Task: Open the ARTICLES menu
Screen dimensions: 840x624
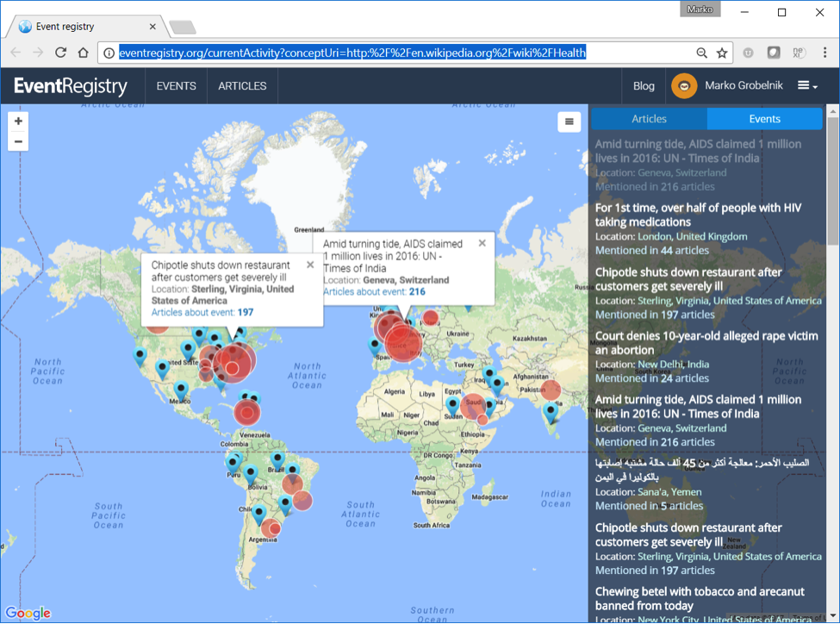Action: tap(242, 86)
